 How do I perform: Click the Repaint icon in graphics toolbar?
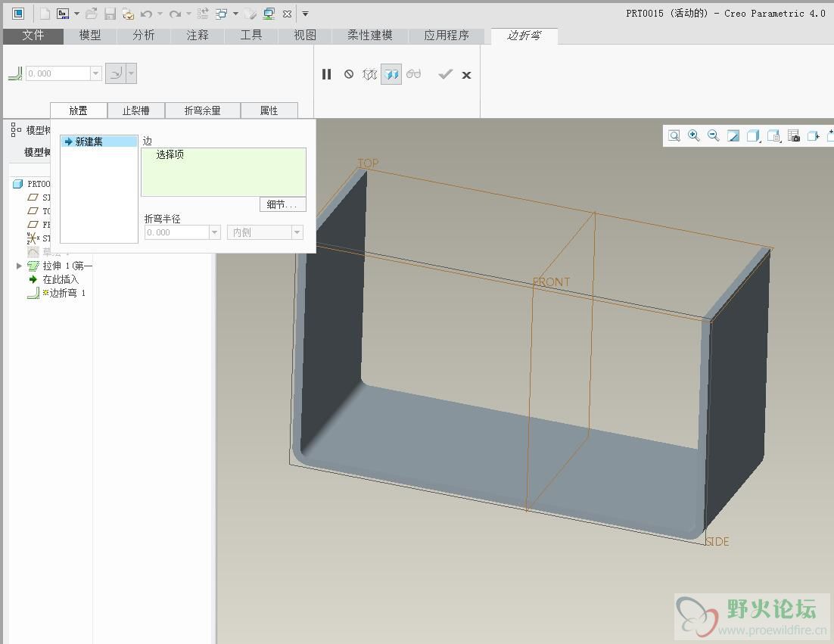tap(733, 136)
